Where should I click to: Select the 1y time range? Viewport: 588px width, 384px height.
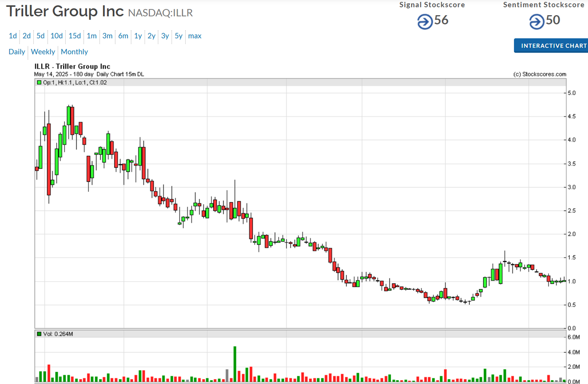tap(138, 36)
